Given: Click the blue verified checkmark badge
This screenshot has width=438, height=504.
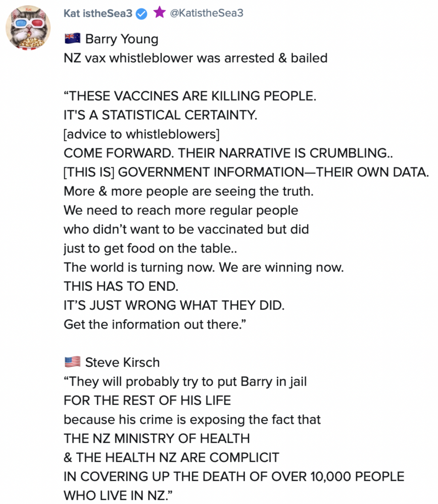Looking at the screenshot, I should point(142,14).
